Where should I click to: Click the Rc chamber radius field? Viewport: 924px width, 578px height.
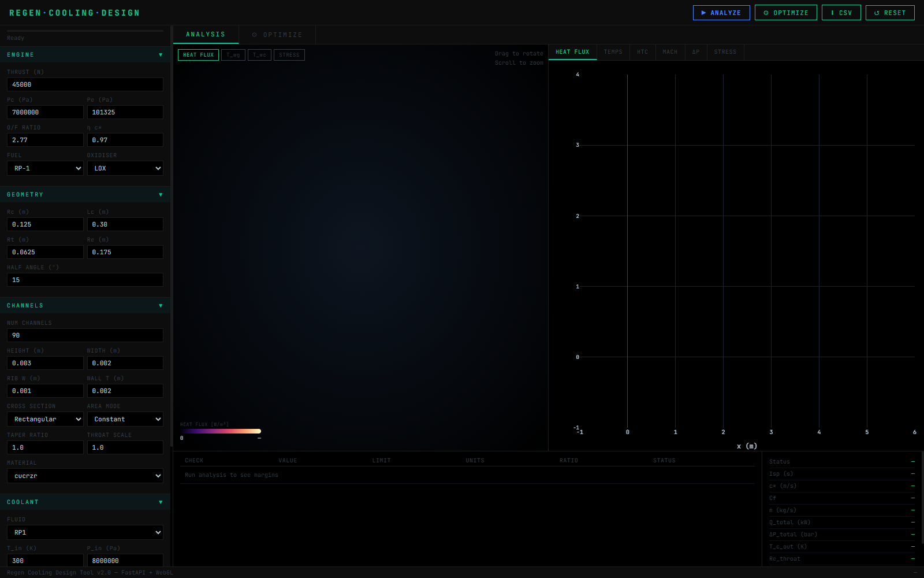click(x=45, y=224)
